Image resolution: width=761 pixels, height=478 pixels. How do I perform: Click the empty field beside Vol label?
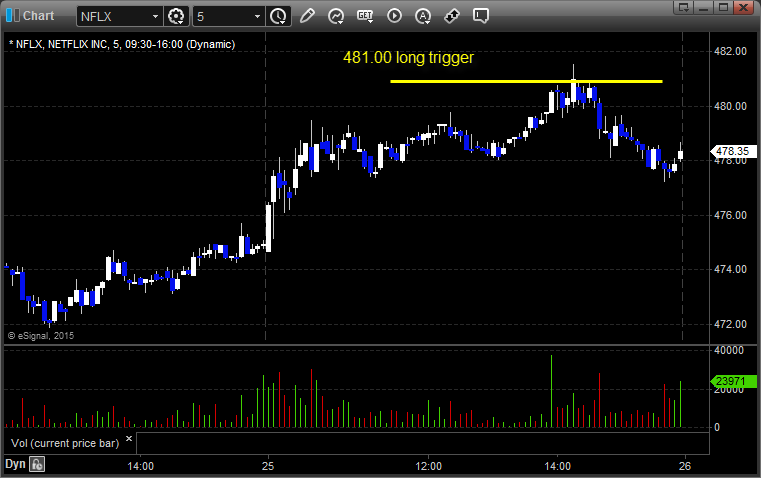click(x=422, y=443)
